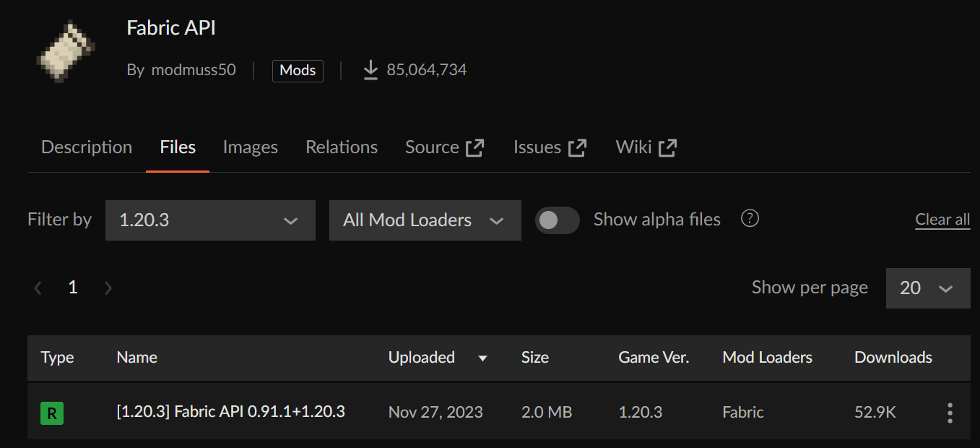Click the Uploaded sort descending arrow

click(x=482, y=358)
